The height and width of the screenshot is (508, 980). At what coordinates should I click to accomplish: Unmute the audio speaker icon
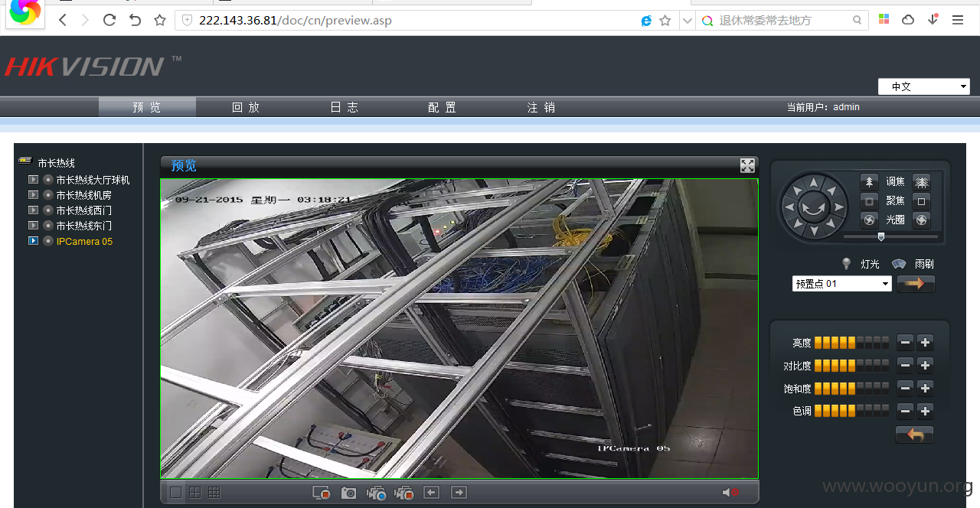tap(730, 493)
